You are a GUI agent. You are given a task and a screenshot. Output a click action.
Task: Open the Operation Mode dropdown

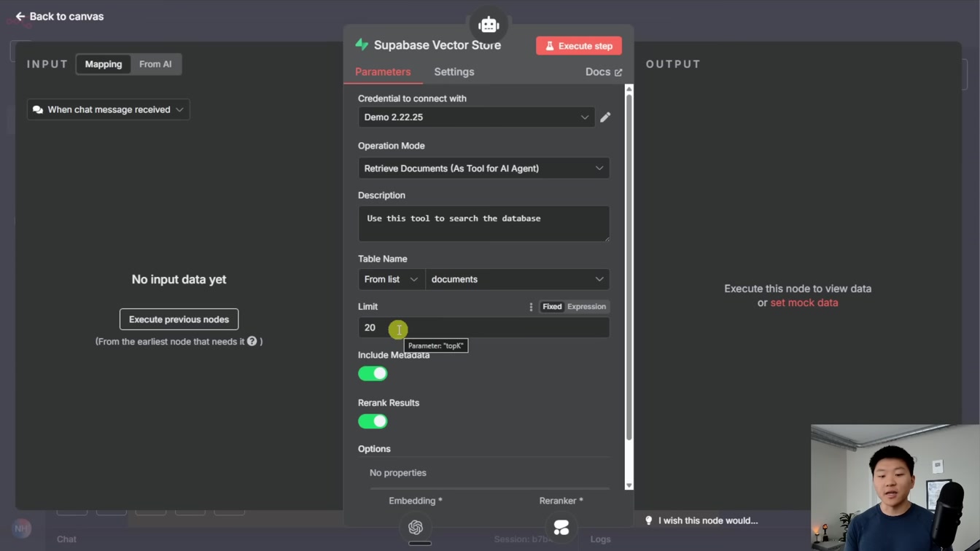(x=483, y=168)
